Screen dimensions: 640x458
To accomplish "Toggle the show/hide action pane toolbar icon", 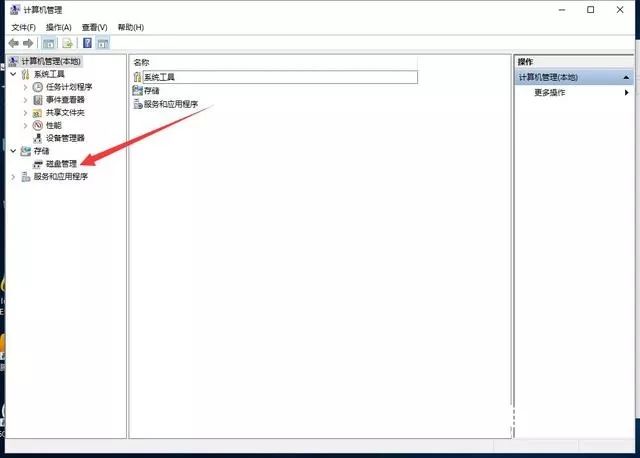I will (103, 43).
